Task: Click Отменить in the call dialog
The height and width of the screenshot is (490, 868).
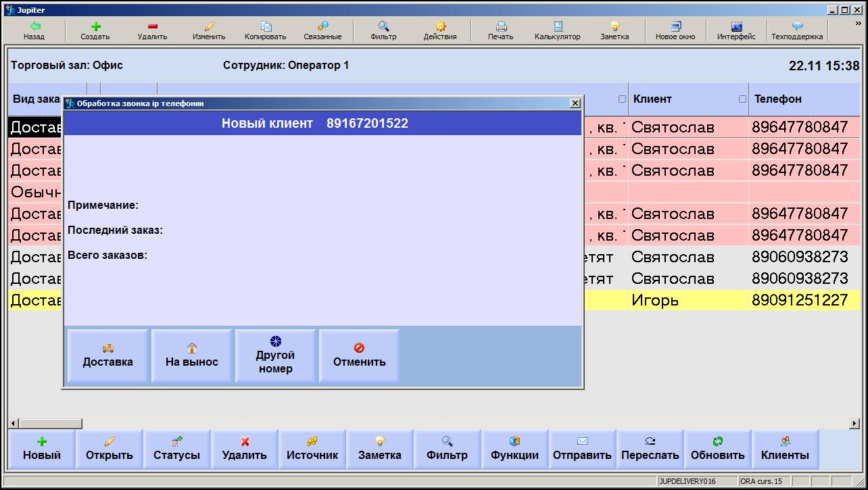Action: pos(360,356)
